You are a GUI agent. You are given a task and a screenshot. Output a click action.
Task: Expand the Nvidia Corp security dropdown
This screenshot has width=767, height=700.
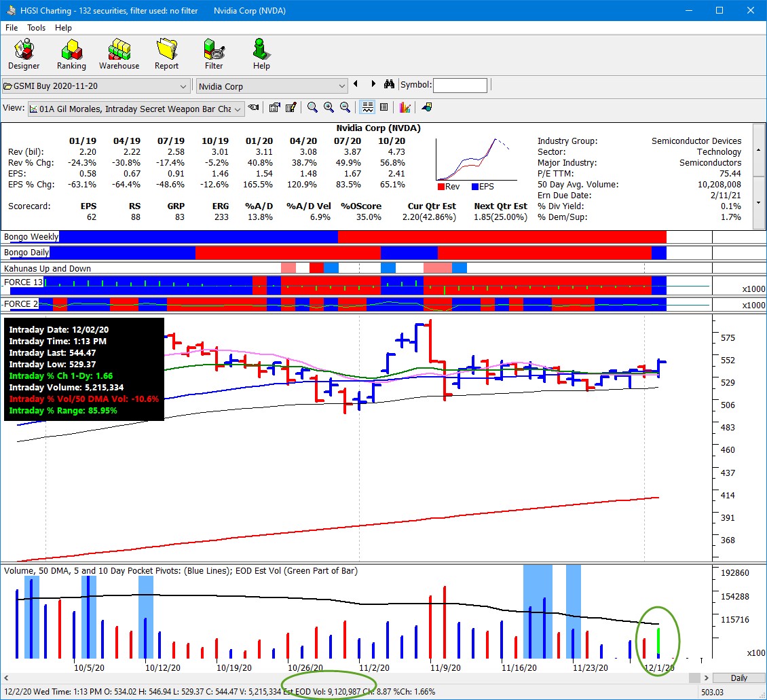coord(341,87)
